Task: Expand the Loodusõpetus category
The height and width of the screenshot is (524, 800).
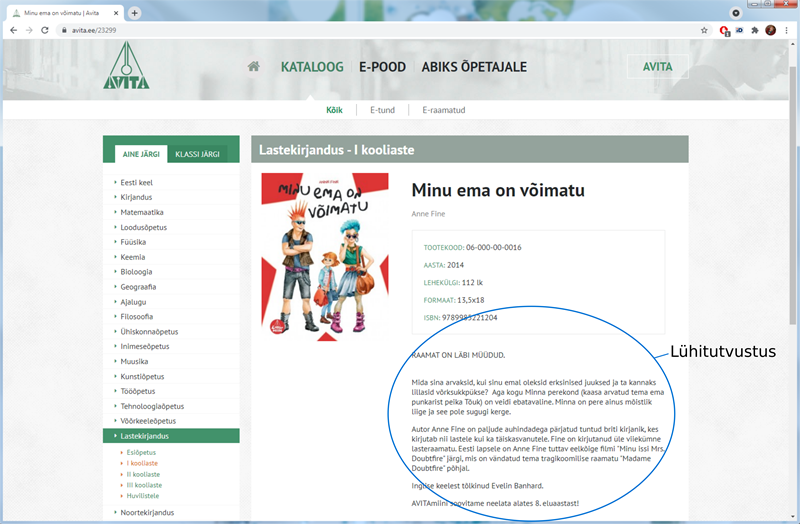Action: coord(143,227)
